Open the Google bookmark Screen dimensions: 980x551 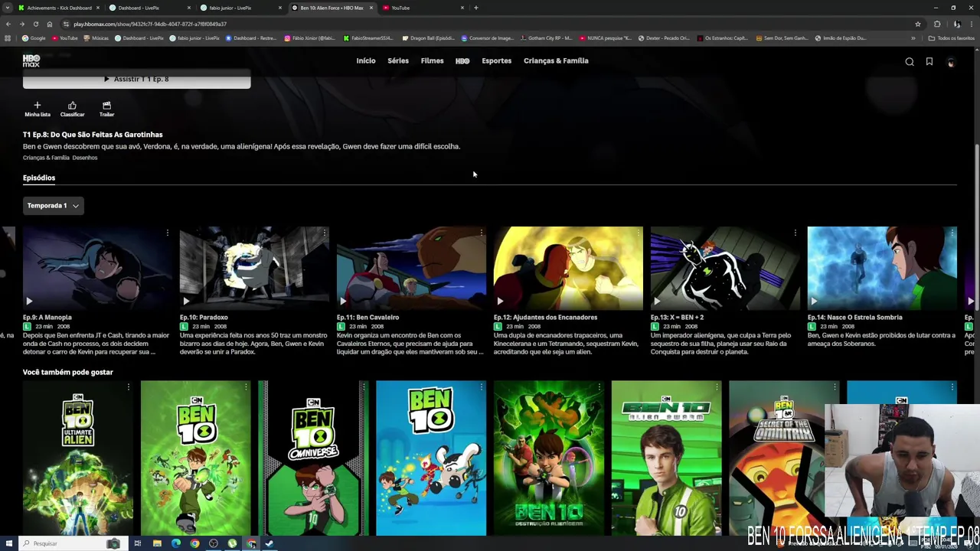point(34,38)
